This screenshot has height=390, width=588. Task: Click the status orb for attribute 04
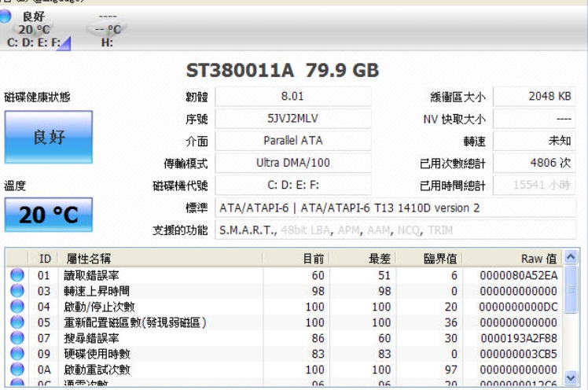(x=17, y=307)
